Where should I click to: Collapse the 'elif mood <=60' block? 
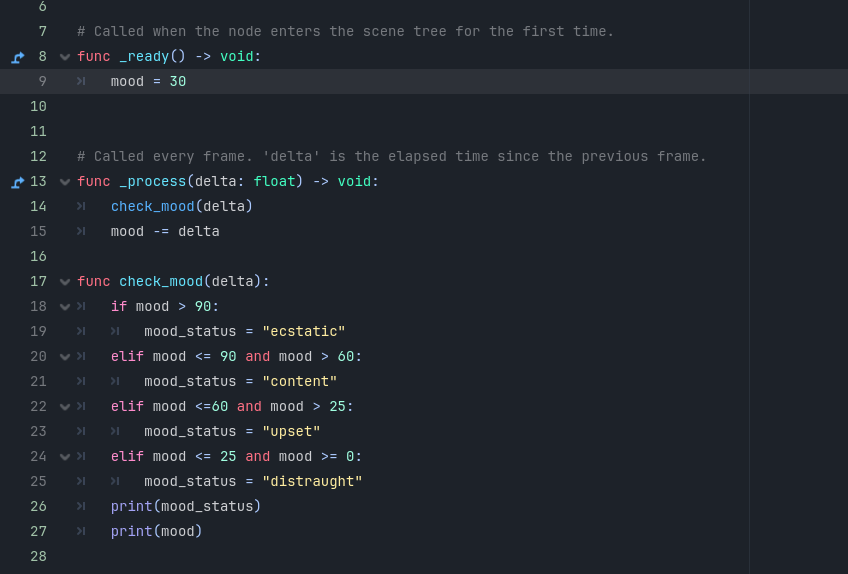click(65, 407)
